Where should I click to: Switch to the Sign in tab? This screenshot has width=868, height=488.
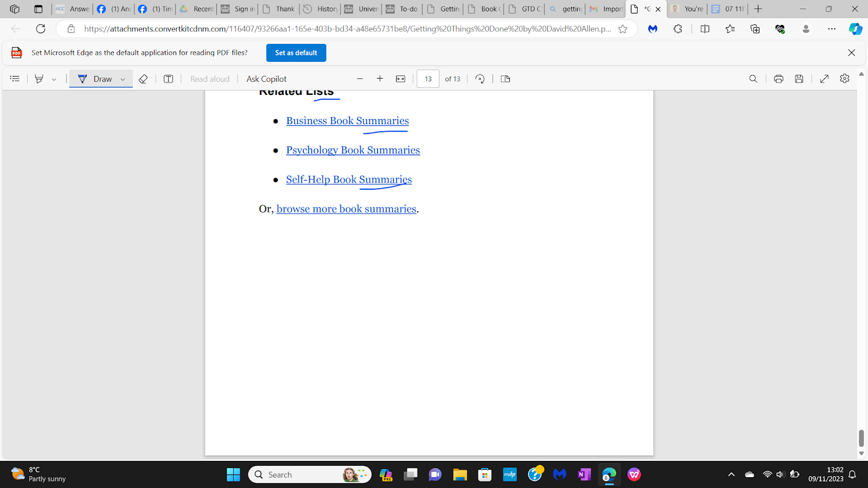pyautogui.click(x=238, y=9)
